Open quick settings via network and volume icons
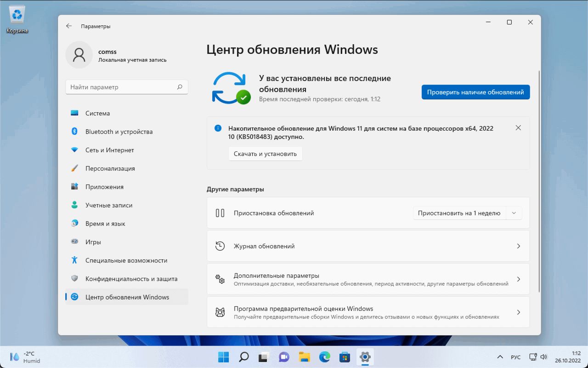588x368 pixels. 538,357
